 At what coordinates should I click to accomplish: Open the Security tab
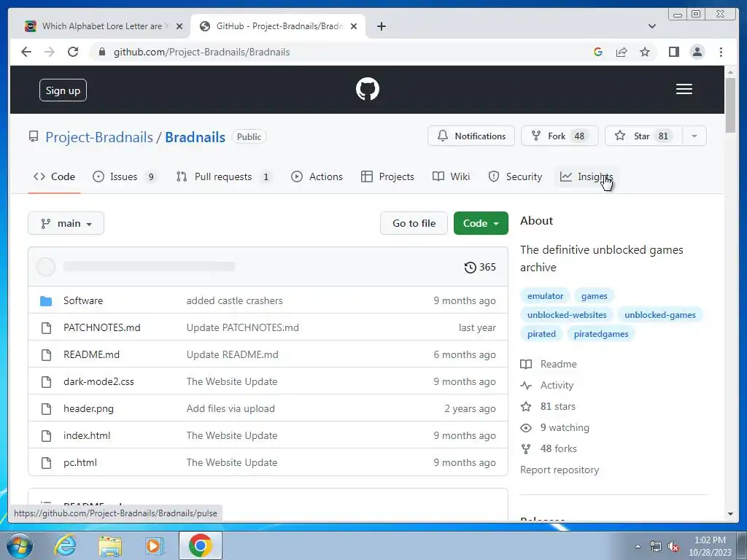(515, 176)
